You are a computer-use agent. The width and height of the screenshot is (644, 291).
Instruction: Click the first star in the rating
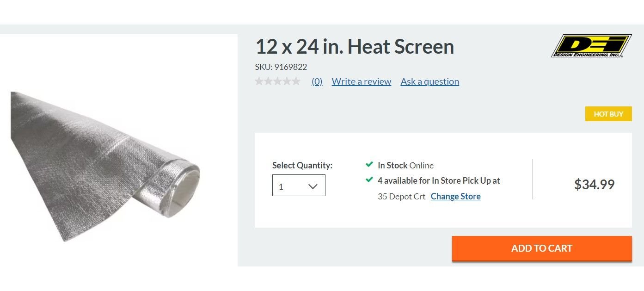[x=259, y=82]
